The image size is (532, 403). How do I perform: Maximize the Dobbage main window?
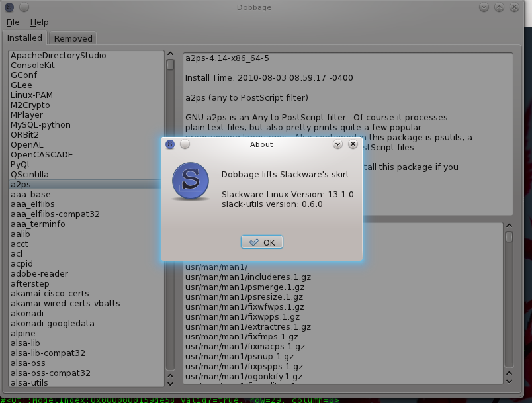(499, 7)
